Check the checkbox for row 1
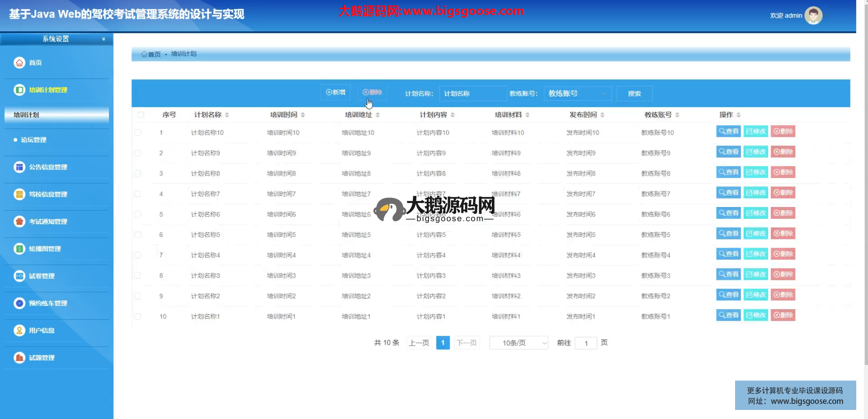868x419 pixels. click(x=138, y=132)
